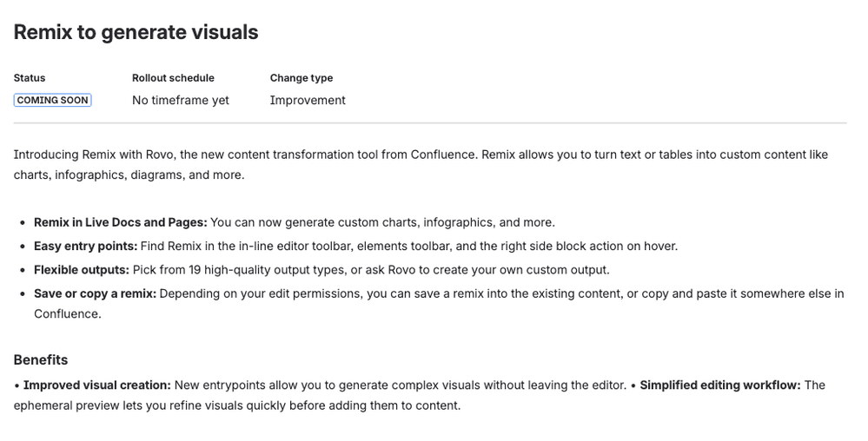The width and height of the screenshot is (868, 441).
Task: Click the COMING SOON status badge
Action: [x=52, y=100]
